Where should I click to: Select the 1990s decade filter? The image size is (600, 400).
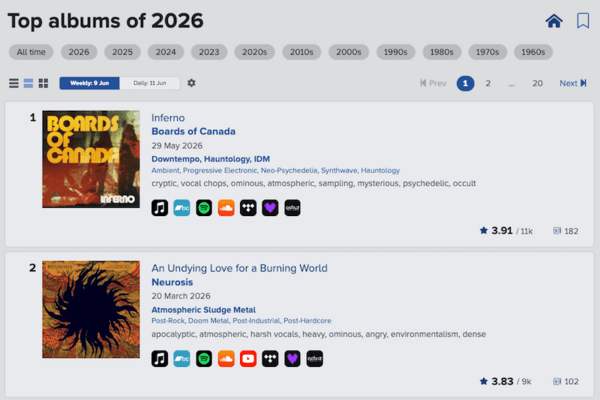tap(396, 52)
